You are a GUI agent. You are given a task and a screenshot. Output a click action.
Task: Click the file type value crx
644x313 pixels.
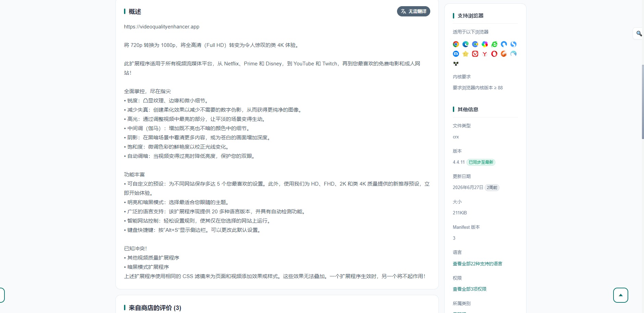(456, 137)
